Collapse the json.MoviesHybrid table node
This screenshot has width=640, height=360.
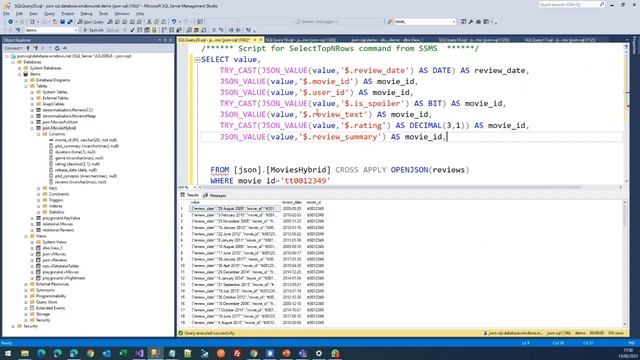pyautogui.click(x=32, y=128)
